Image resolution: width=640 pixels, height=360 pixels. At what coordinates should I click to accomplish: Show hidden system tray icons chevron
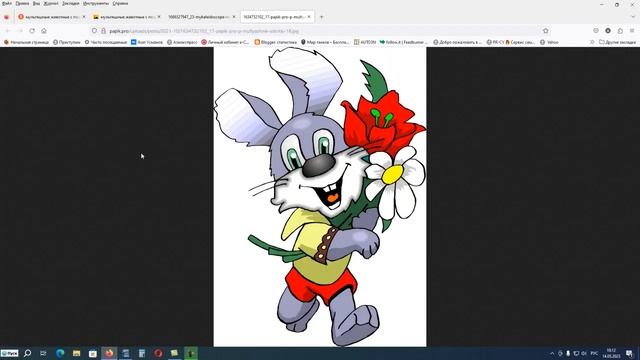tap(552, 353)
